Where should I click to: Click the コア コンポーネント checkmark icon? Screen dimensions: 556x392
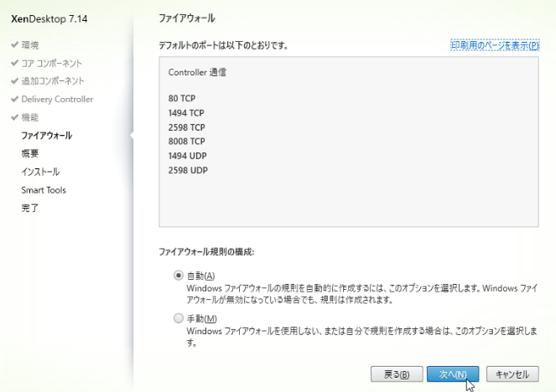[x=14, y=63]
